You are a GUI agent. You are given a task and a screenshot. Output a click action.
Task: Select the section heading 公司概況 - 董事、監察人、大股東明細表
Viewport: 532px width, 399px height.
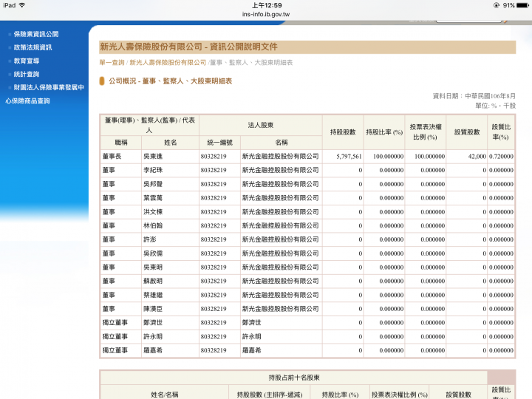click(x=171, y=81)
